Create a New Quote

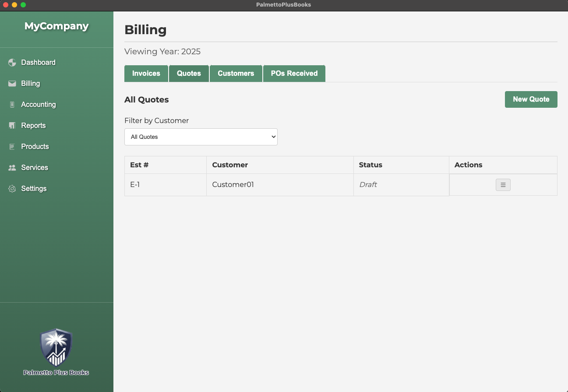(x=531, y=99)
